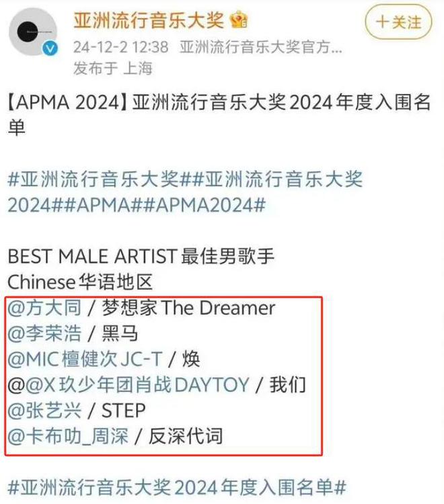This screenshot has width=444, height=504.
Task: Open the @张艺兴 mention
Action: (x=44, y=411)
